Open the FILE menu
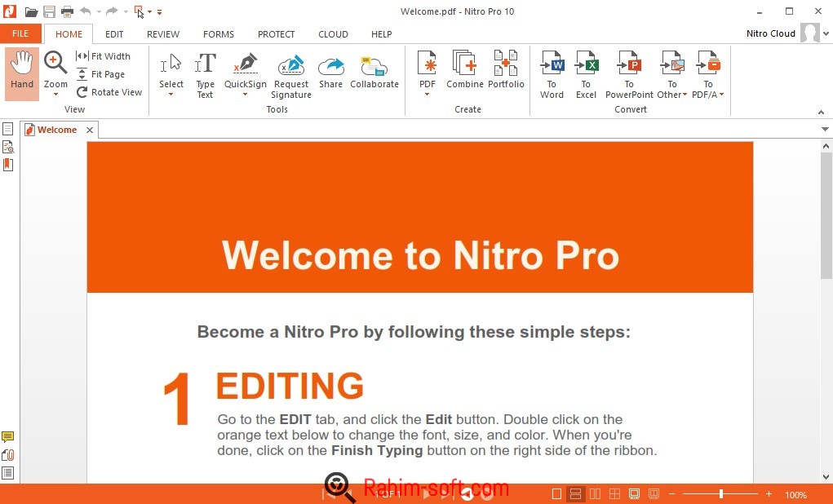Viewport: 833px width, 504px height. [x=20, y=33]
